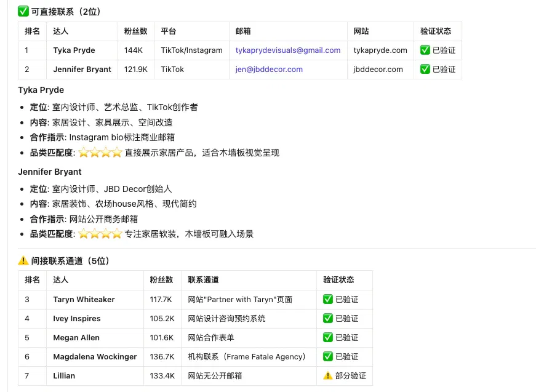Click green checkmark in Tyka Pryde's verification cell
The image size is (536, 392).
[x=425, y=50]
